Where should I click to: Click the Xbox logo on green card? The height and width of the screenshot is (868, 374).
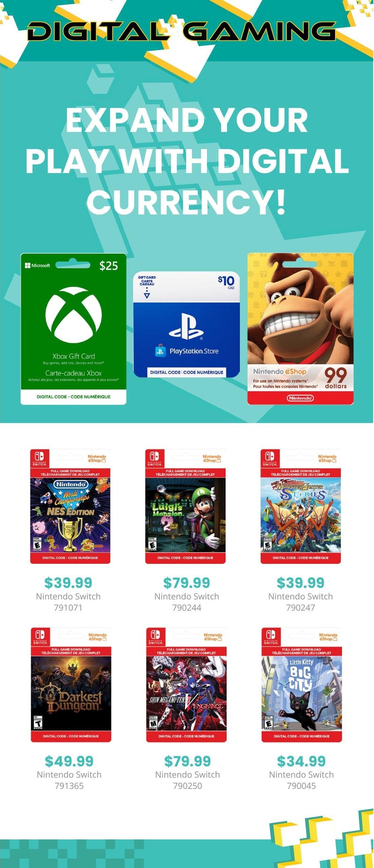[x=74, y=315]
